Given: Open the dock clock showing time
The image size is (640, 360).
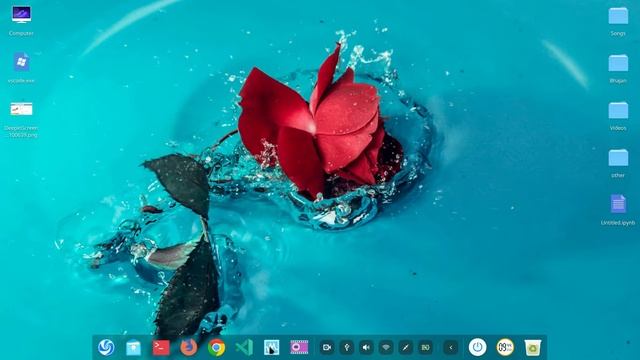Looking at the screenshot, I should pos(505,347).
